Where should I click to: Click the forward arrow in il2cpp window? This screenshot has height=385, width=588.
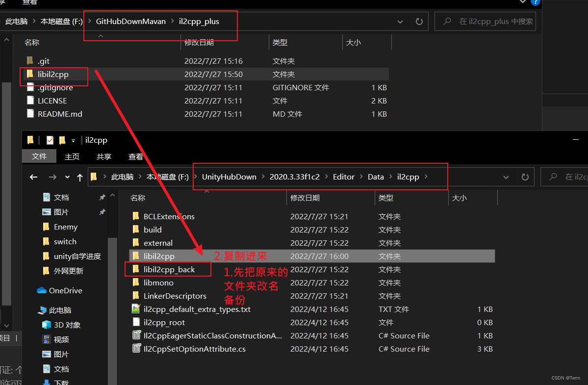(52, 177)
